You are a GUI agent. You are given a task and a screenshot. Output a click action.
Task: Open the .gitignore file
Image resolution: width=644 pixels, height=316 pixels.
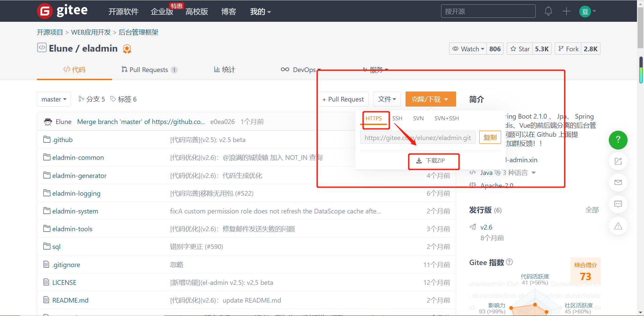tap(66, 265)
